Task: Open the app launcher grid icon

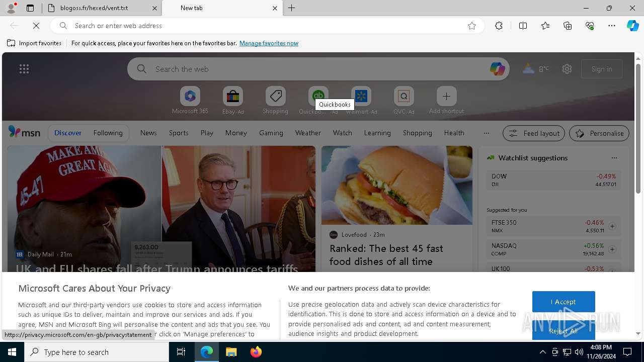Action: pos(24,69)
